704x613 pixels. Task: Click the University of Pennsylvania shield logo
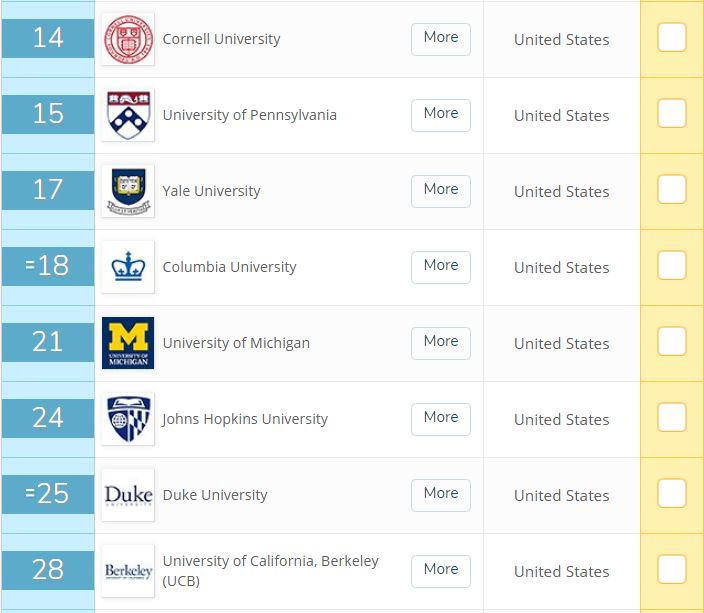tap(128, 115)
